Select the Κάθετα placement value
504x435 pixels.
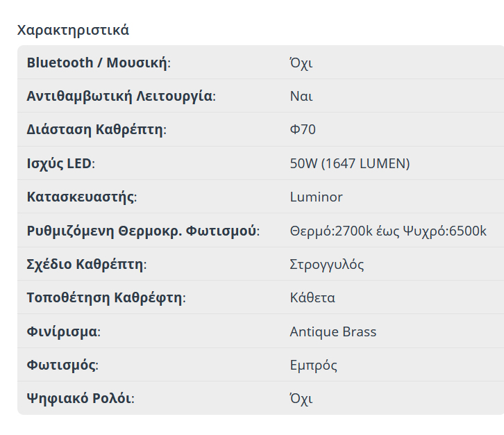(x=312, y=297)
